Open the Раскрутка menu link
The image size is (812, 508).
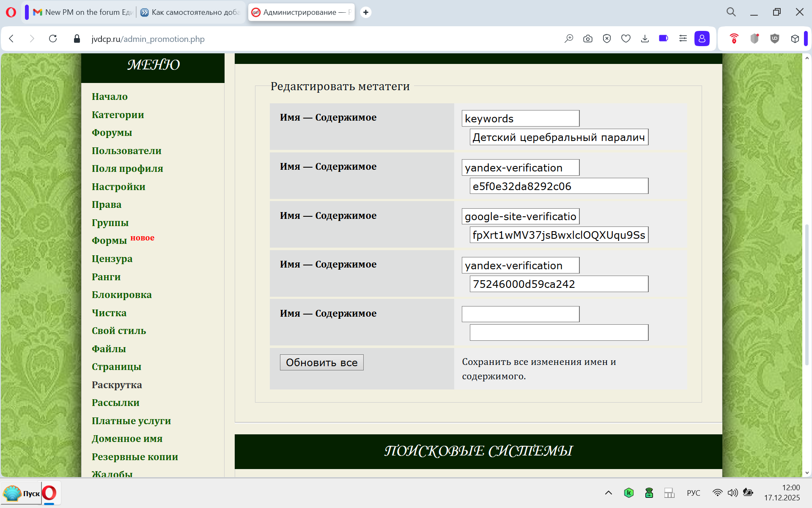click(117, 385)
